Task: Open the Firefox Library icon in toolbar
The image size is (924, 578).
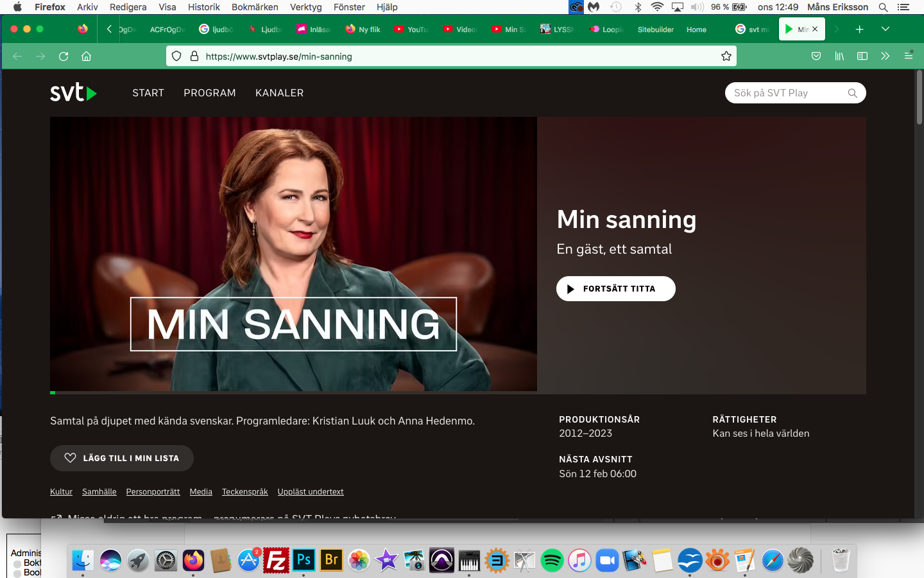Action: (x=839, y=56)
